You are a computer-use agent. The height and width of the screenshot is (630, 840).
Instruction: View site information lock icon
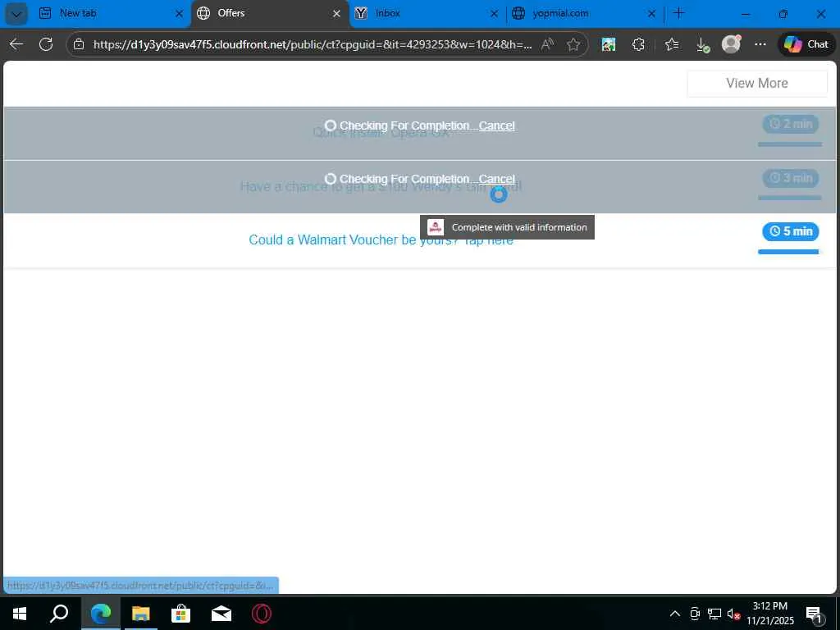pyautogui.click(x=79, y=44)
